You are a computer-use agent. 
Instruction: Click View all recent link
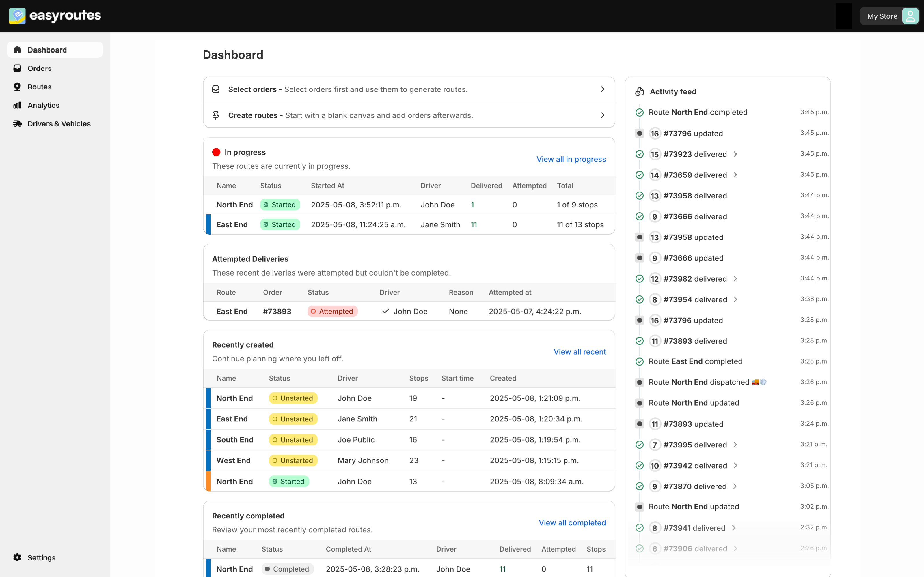(579, 352)
